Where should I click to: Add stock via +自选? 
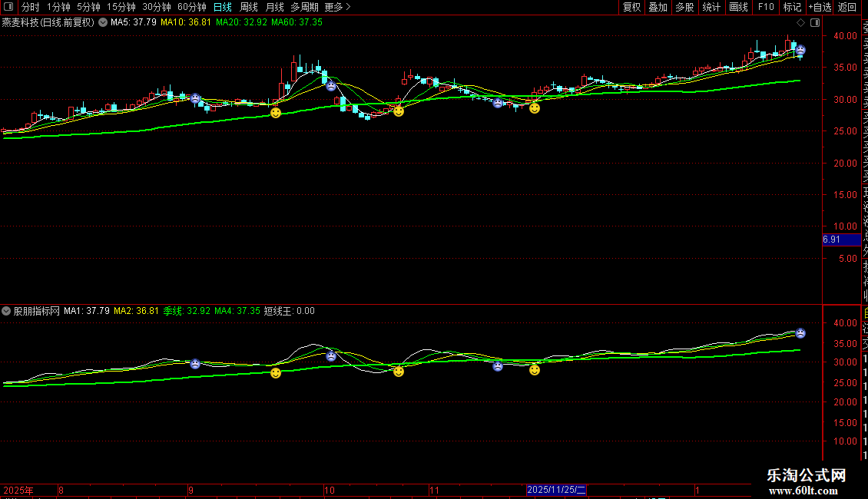tap(820, 7)
